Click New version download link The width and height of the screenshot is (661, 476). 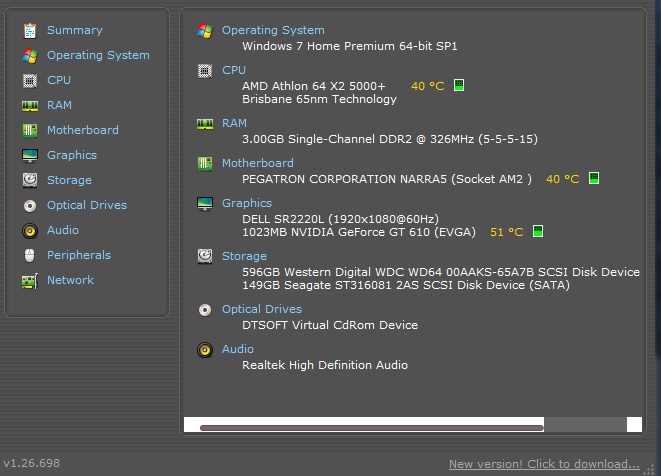point(544,464)
